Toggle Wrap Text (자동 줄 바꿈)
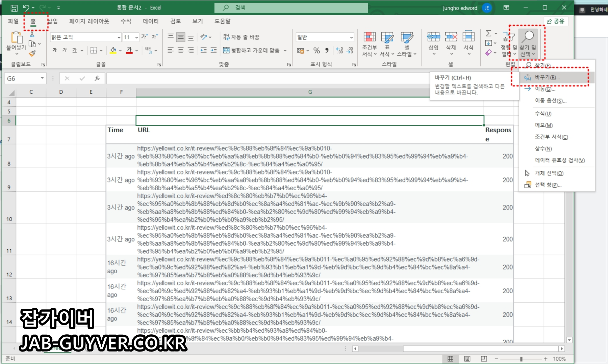The height and width of the screenshot is (364, 608). click(x=241, y=37)
